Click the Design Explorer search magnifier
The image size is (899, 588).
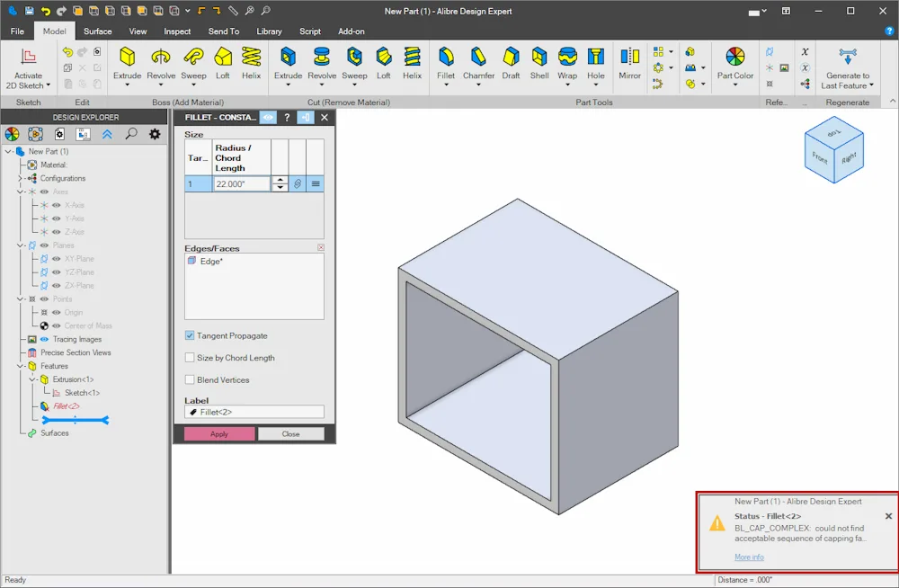coord(131,134)
